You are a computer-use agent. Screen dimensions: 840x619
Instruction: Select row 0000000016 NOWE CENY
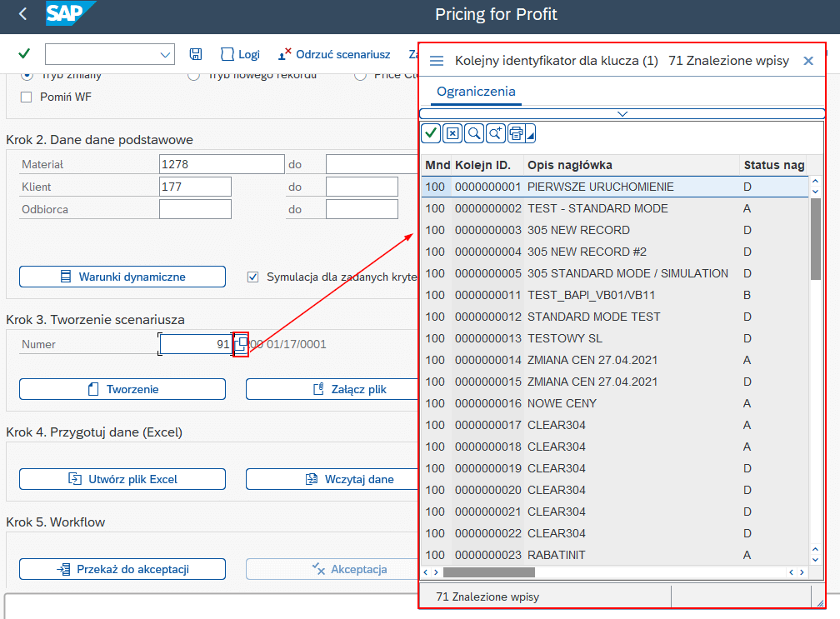pyautogui.click(x=615, y=403)
